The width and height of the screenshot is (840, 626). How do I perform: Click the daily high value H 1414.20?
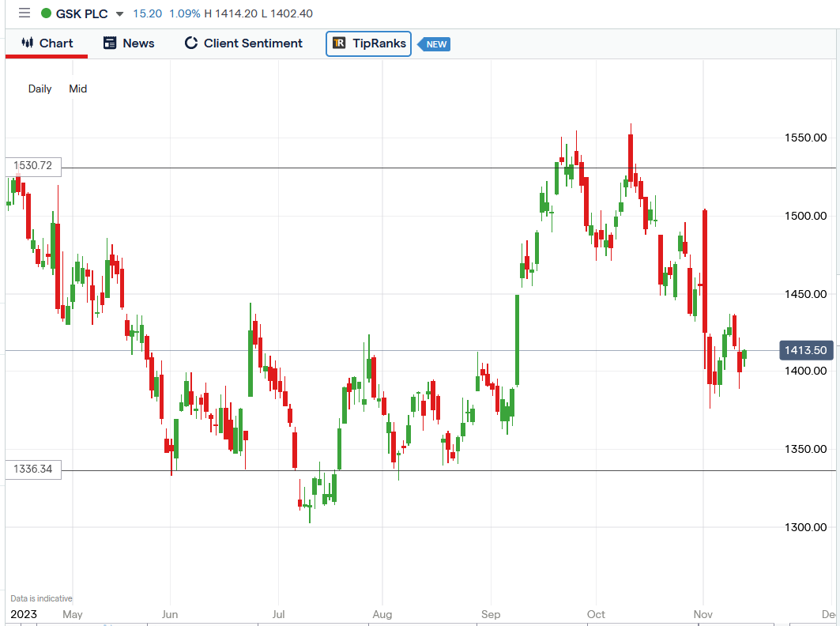coord(231,14)
